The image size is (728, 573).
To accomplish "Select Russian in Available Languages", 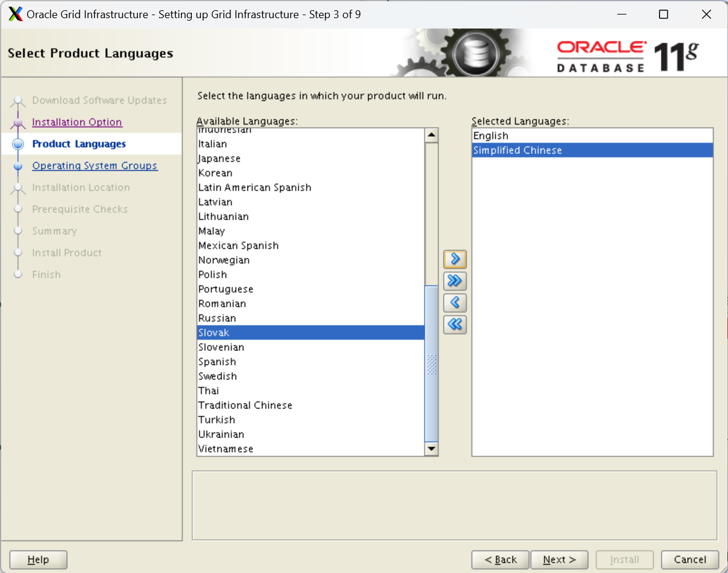I will click(x=310, y=318).
